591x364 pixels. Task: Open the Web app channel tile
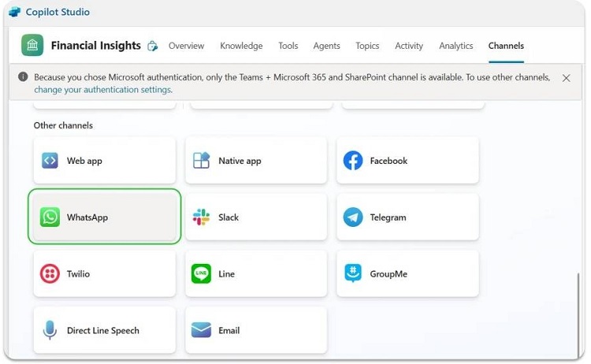pyautogui.click(x=104, y=161)
